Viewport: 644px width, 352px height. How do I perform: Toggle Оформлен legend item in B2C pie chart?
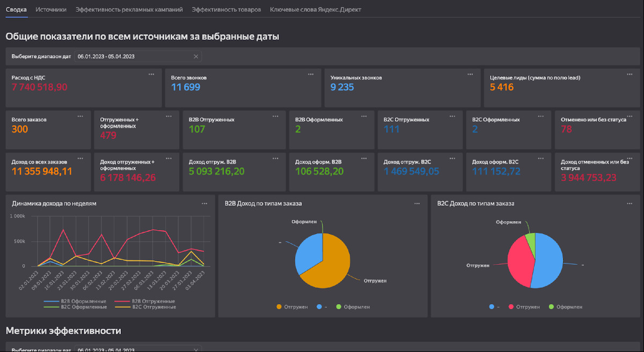pyautogui.click(x=565, y=307)
